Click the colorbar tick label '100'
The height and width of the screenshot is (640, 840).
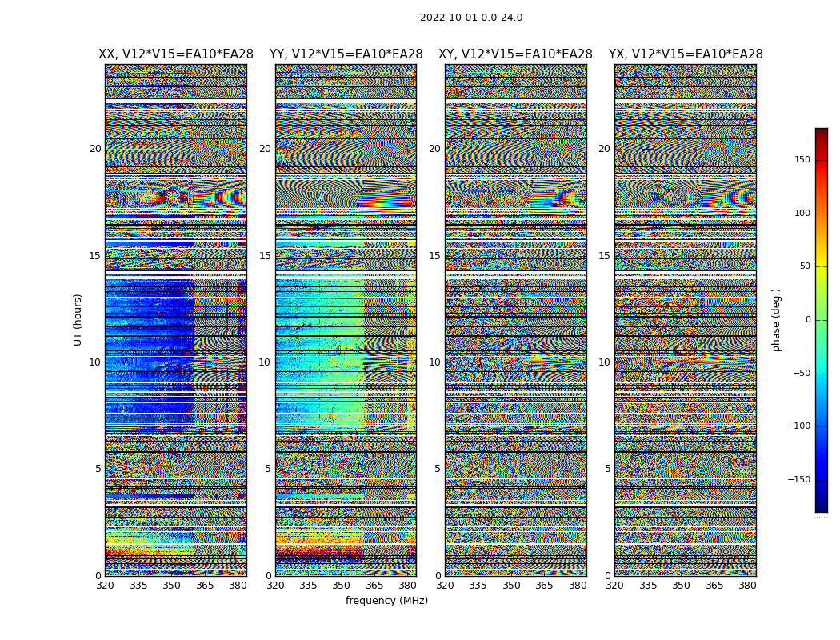[x=802, y=213]
